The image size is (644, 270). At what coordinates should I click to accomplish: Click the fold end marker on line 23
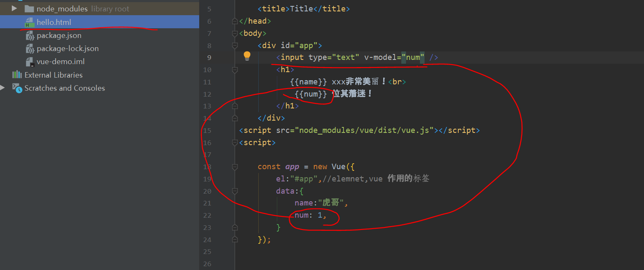coord(235,227)
